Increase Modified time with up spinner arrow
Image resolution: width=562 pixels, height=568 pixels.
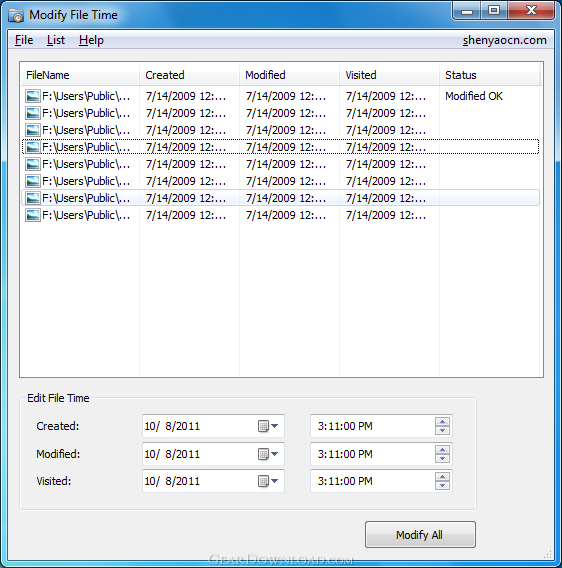coord(442,450)
